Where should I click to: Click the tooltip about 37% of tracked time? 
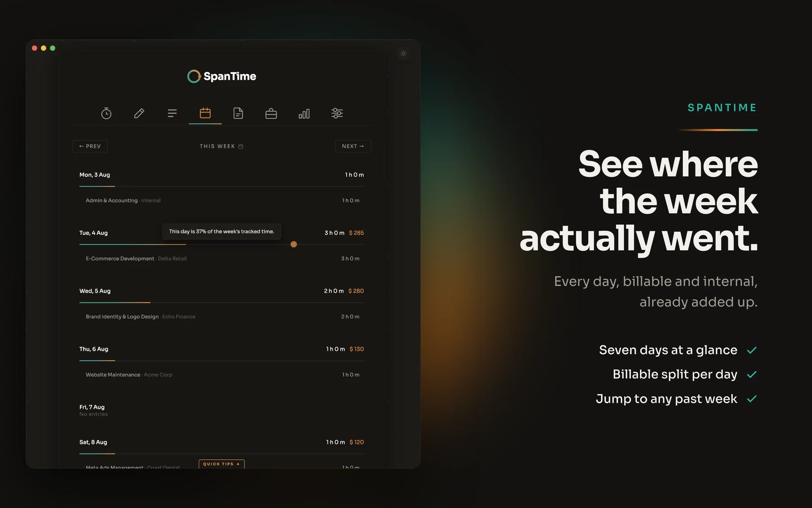(x=221, y=232)
